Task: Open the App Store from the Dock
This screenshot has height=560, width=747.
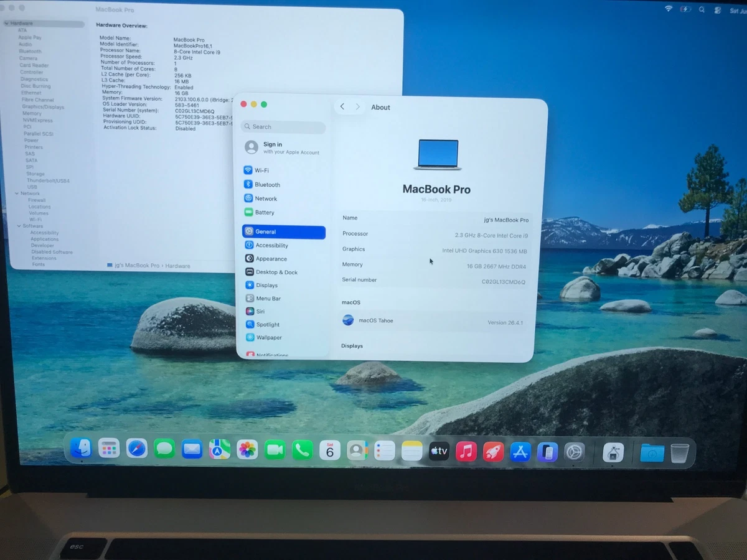Action: [520, 452]
